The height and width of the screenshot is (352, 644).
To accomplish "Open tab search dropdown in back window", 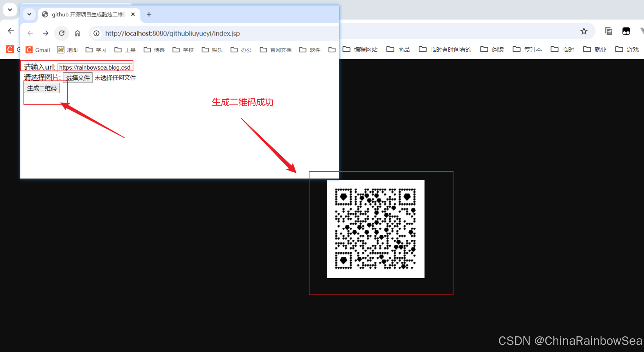I will (10, 9).
